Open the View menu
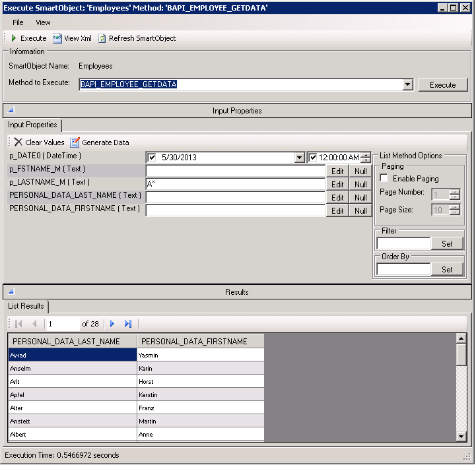 [x=43, y=22]
